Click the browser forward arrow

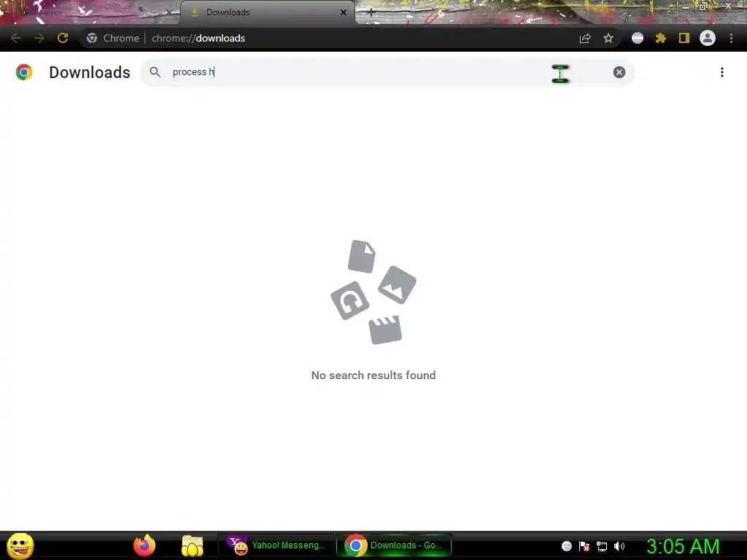pyautogui.click(x=39, y=38)
